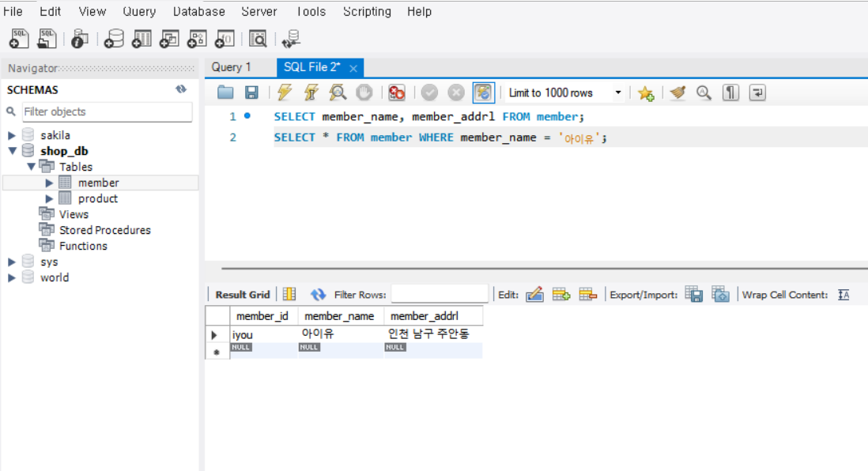Image resolution: width=868 pixels, height=471 pixels.
Task: Open SQL script file icon in main toolbar
Action: (x=47, y=39)
